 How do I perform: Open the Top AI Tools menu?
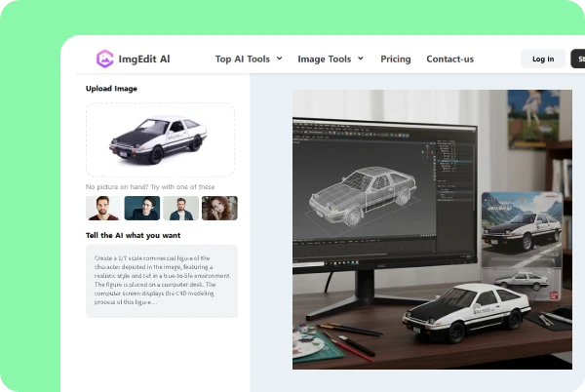(243, 59)
